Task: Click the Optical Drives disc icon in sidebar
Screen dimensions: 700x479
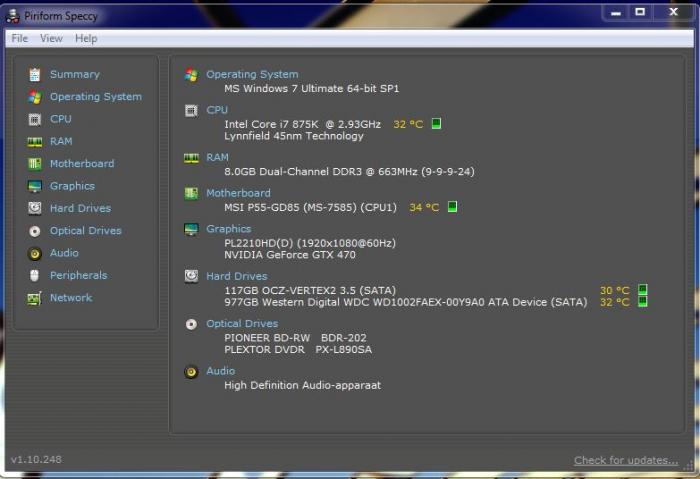Action: [x=35, y=231]
